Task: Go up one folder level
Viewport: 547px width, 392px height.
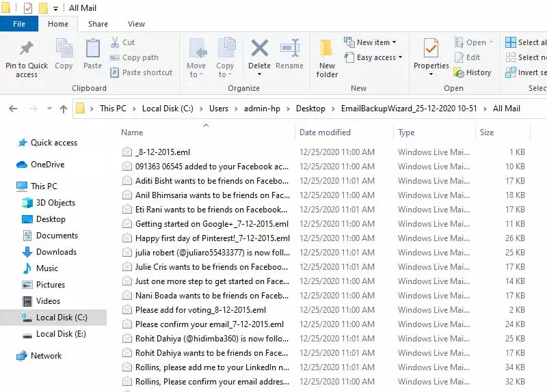Action: [x=64, y=109]
